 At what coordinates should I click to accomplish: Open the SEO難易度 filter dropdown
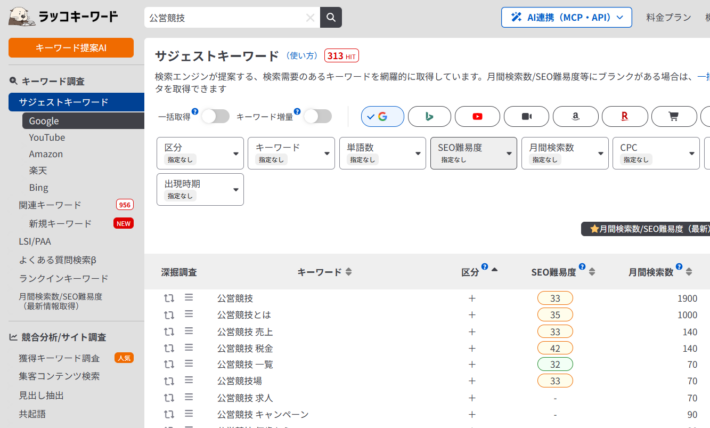(474, 154)
